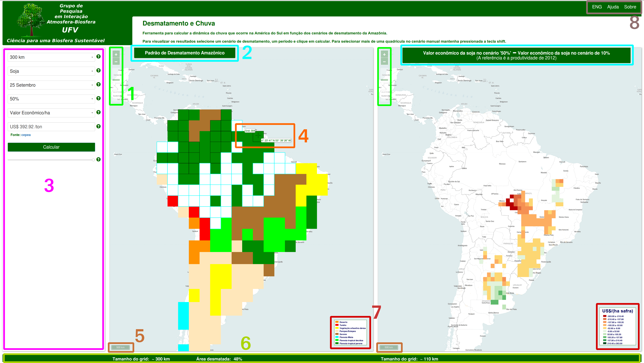Click the Grid: 304 tooltip label
The image size is (644, 363).
click(250, 131)
